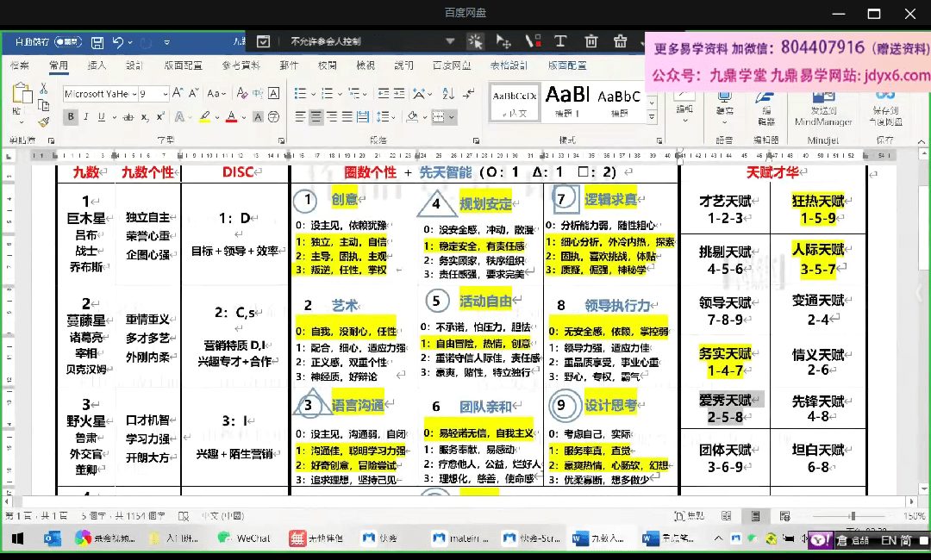Center align the paragraph text
The height and width of the screenshot is (560, 931).
coord(316,117)
